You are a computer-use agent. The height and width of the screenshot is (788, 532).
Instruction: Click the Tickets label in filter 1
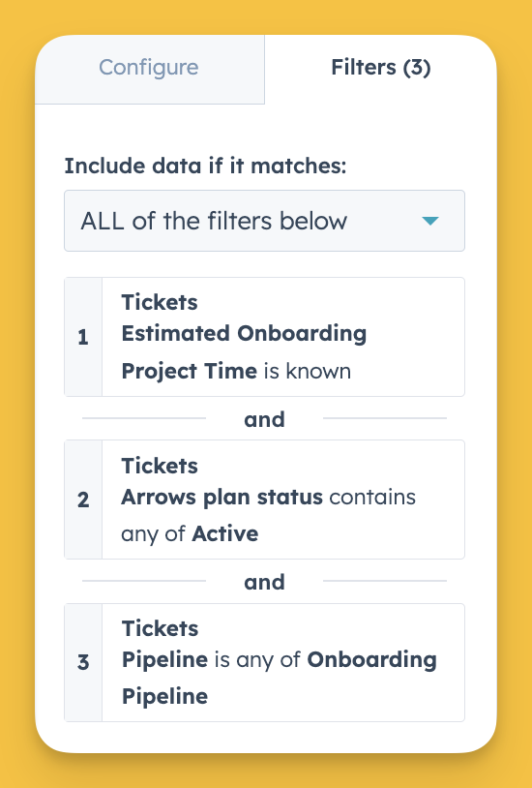coord(160,302)
